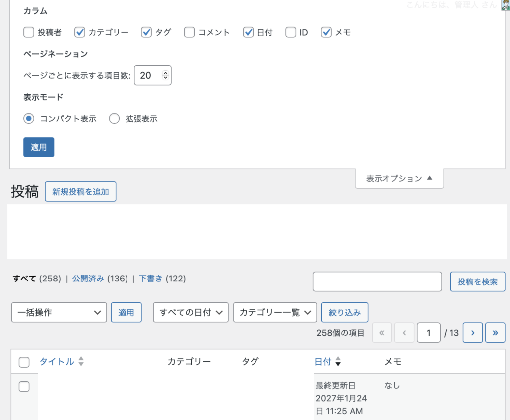Go to next page of posts
This screenshot has height=420, width=510.
coord(472,333)
